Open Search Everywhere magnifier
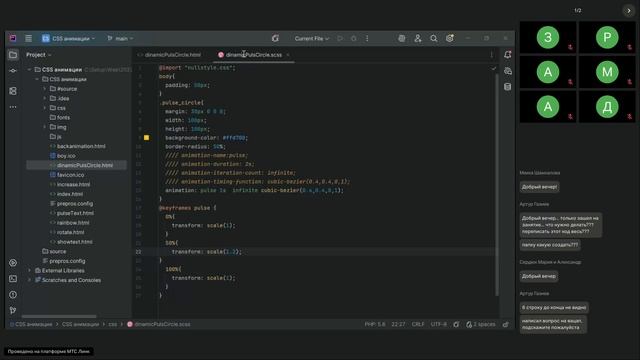Image resolution: width=640 pixels, height=360 pixels. pos(433,38)
